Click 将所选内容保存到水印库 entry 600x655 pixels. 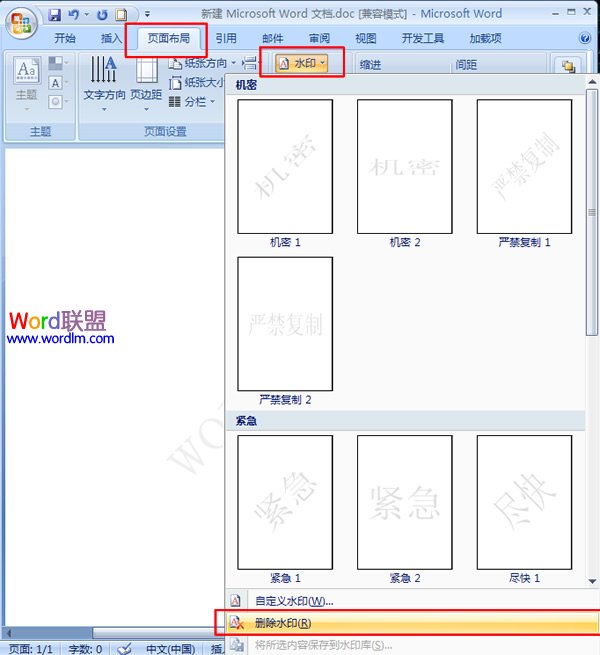(412, 645)
